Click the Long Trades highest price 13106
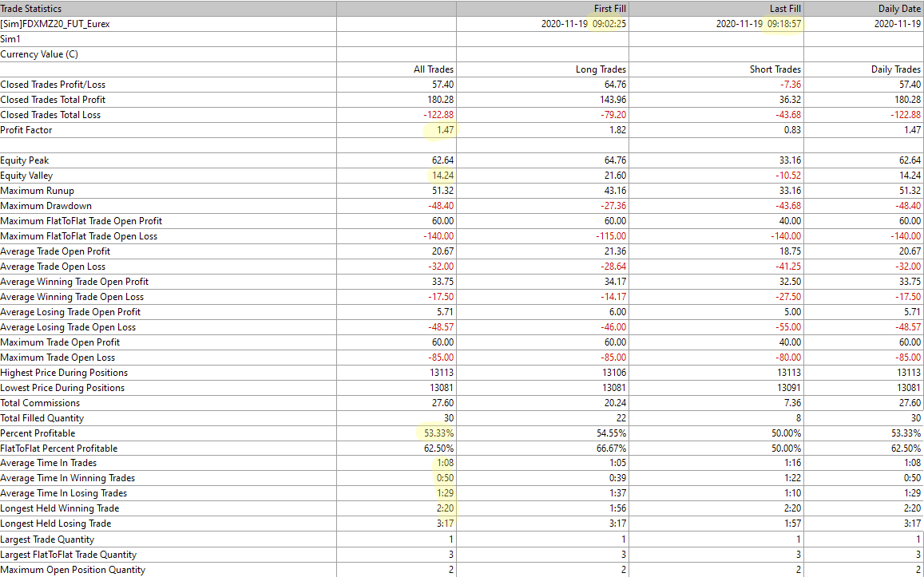The height and width of the screenshot is (577, 924). 614,373
